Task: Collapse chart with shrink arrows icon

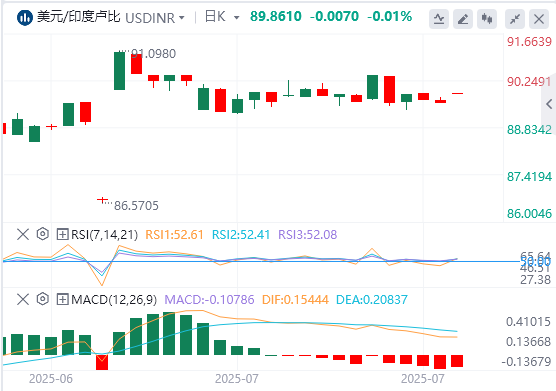Action: 515,18
